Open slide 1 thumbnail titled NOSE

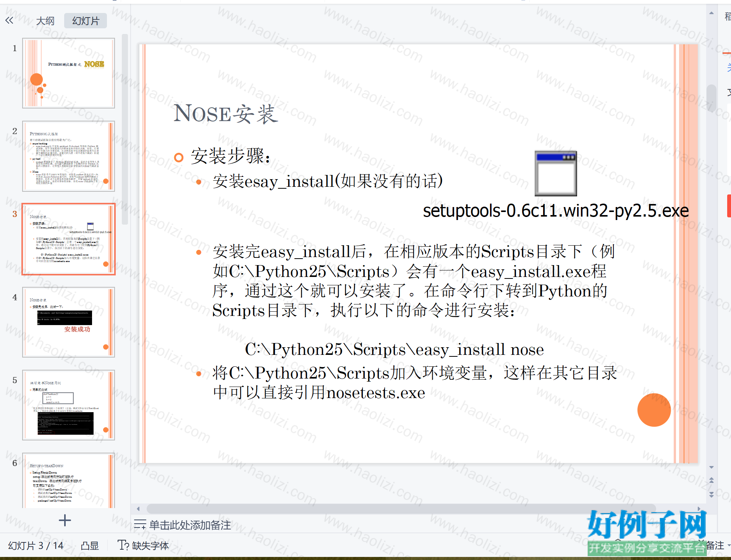click(68, 73)
